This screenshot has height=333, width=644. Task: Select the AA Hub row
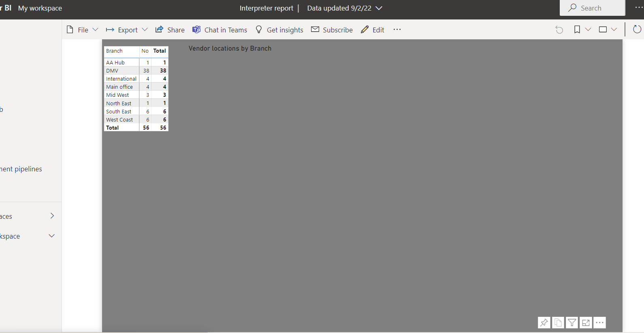coord(136,62)
